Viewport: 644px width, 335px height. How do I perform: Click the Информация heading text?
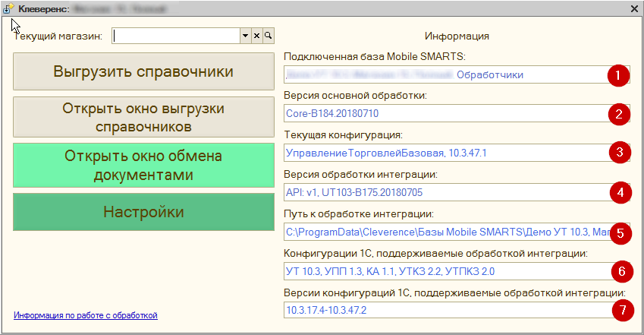457,36
